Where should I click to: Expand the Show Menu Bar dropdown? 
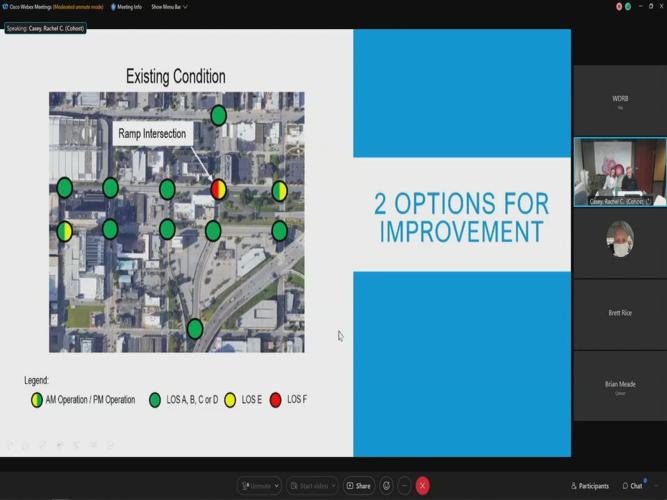click(x=169, y=7)
